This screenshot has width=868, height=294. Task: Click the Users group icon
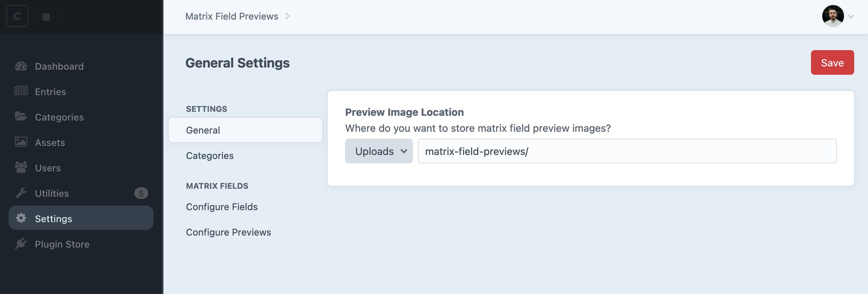tap(21, 167)
